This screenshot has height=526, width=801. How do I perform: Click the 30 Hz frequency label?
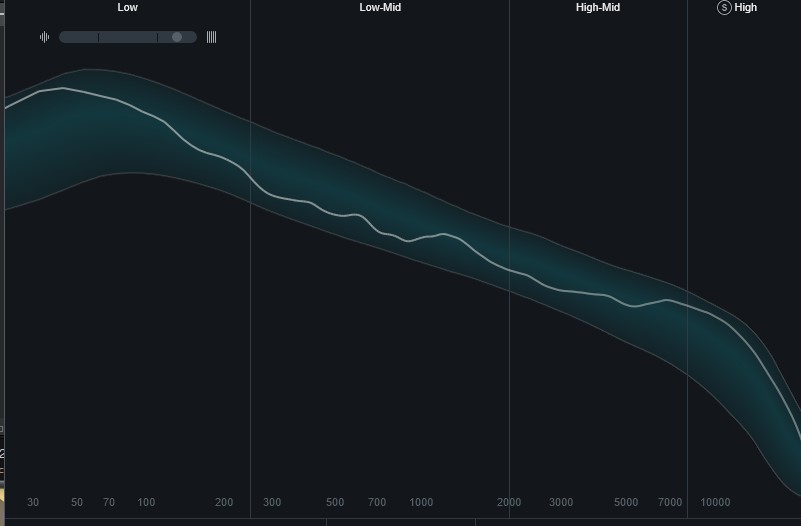coord(33,502)
